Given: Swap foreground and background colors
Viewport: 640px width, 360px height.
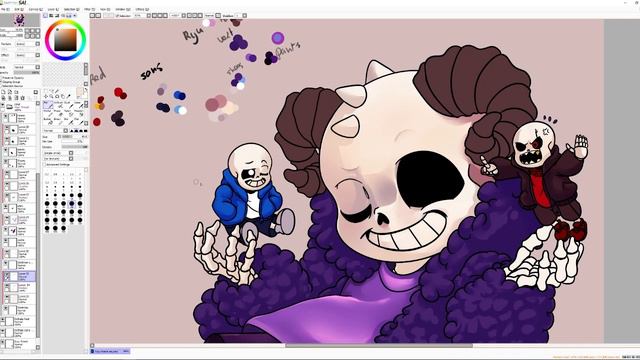Looking at the screenshot, I should (x=86, y=89).
